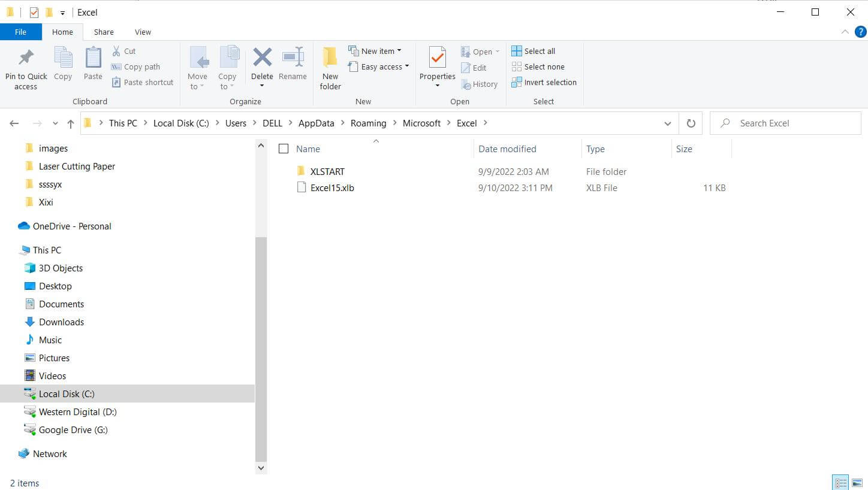868x490 pixels.
Task: Switch to Details view layout icon
Action: click(841, 483)
